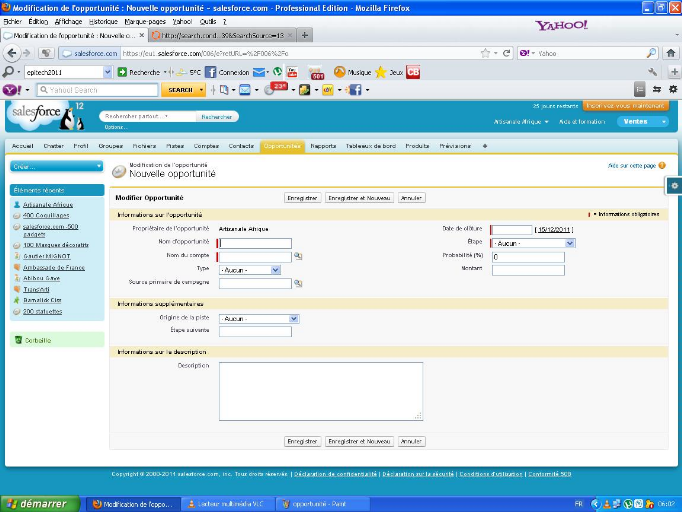
Task: Click the wrench icon in the toolbar
Action: click(x=652, y=72)
